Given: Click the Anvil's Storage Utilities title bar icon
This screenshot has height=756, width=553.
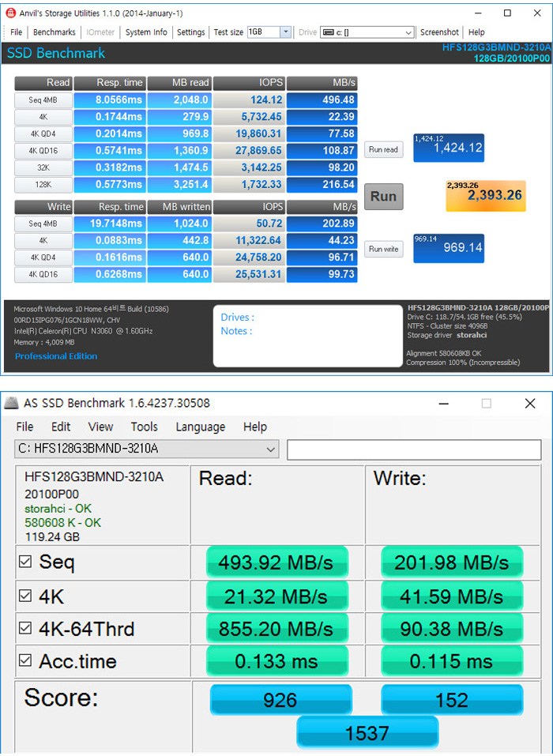Looking at the screenshot, I should [x=12, y=13].
